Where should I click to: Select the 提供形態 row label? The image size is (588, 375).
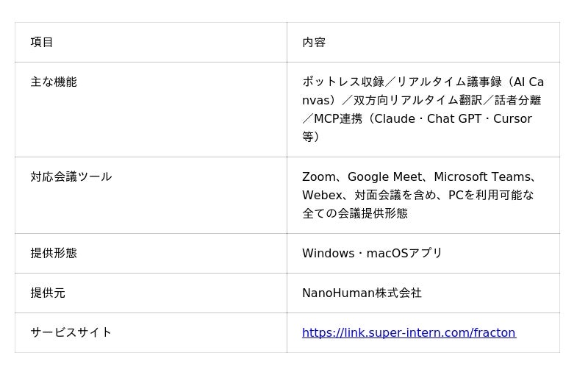[54, 253]
